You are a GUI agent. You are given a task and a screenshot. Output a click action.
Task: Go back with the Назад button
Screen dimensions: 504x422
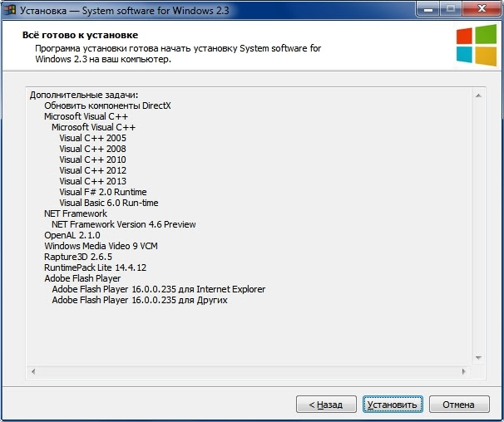(326, 404)
